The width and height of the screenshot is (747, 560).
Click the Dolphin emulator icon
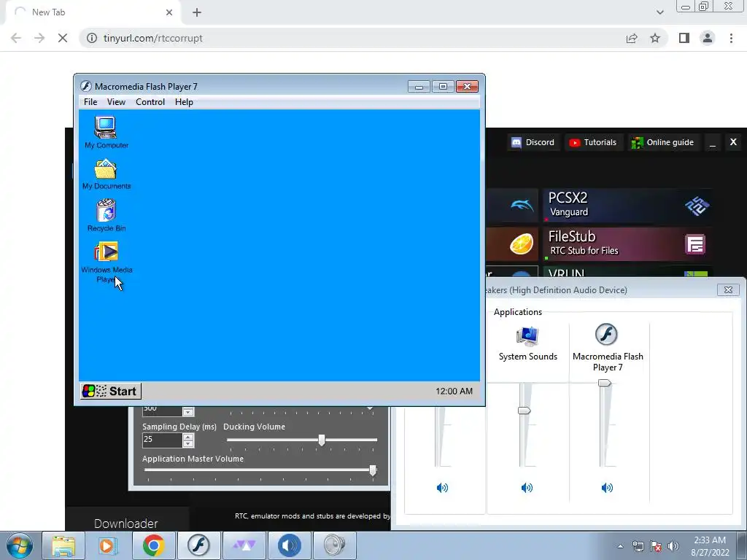pos(522,205)
